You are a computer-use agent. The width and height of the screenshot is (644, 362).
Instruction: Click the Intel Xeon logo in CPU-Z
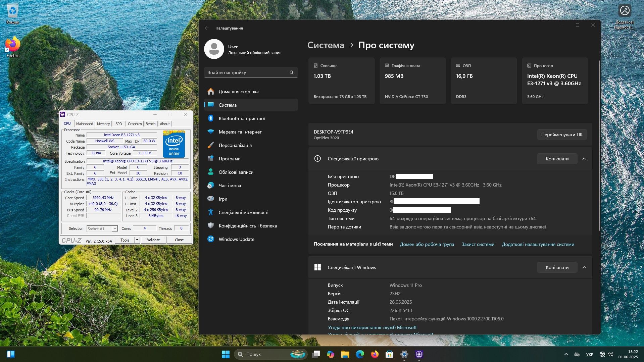click(174, 144)
